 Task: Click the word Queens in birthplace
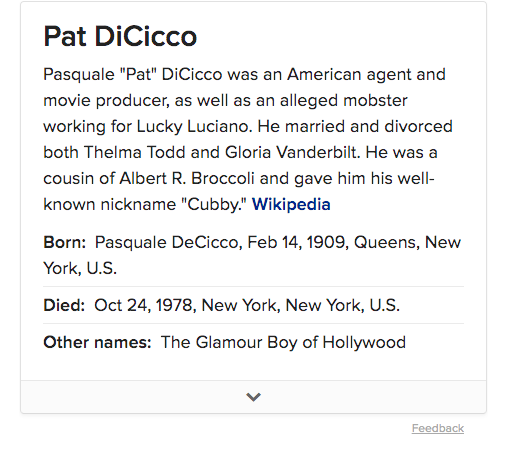coord(387,243)
